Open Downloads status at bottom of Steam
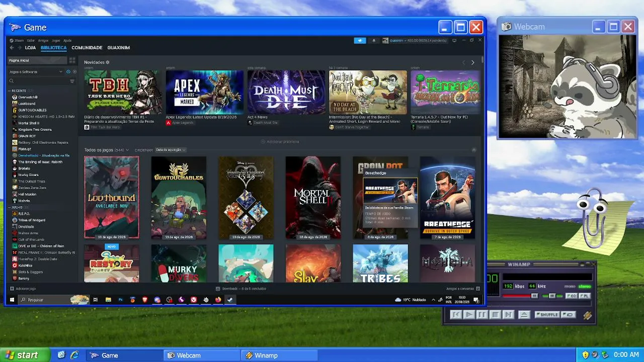 click(241, 289)
